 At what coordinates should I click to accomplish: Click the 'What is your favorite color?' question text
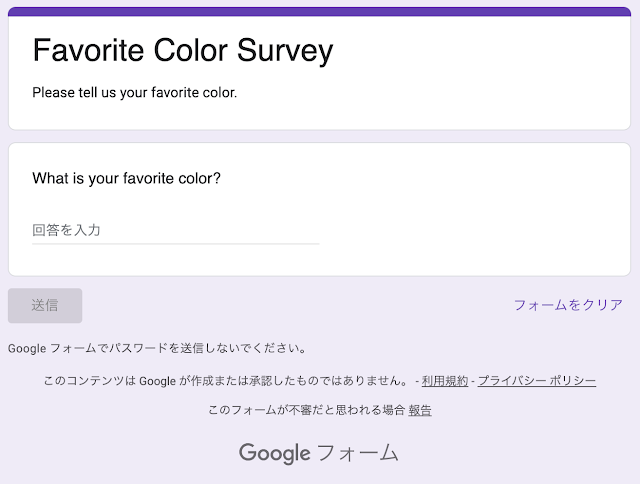point(126,179)
